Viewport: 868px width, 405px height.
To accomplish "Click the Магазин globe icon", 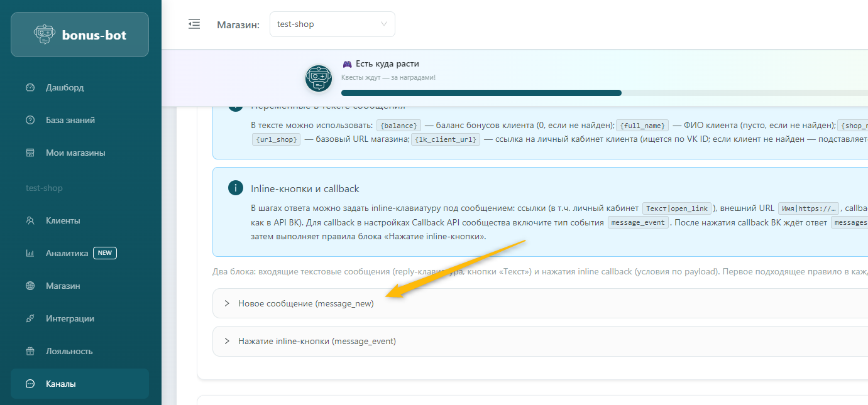I will (30, 286).
